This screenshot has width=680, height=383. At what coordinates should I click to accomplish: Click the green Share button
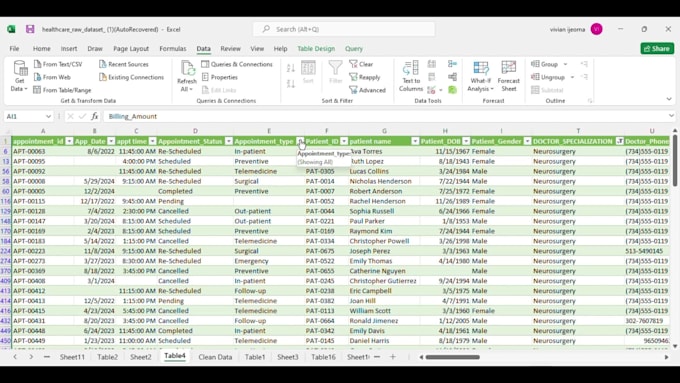tap(657, 48)
